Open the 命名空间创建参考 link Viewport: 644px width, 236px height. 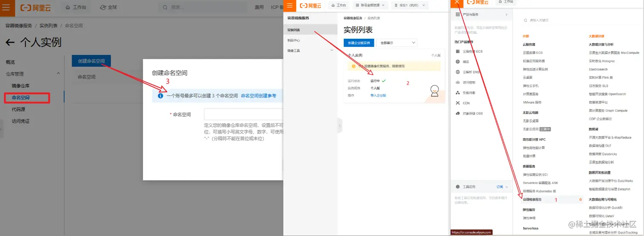pos(259,96)
